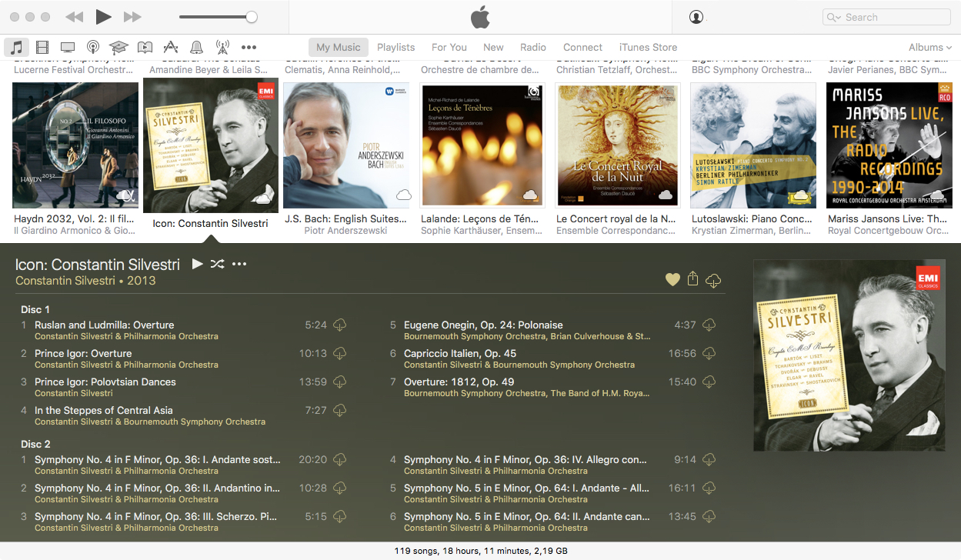Toggle the love heart for the album
Screen dimensions: 961x560
[x=672, y=280]
